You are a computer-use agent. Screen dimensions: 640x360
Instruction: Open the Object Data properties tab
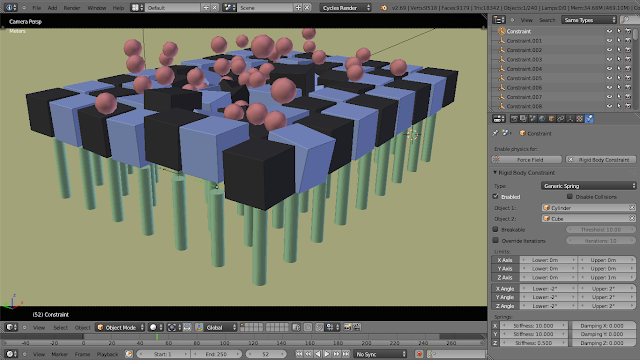[x=570, y=119]
